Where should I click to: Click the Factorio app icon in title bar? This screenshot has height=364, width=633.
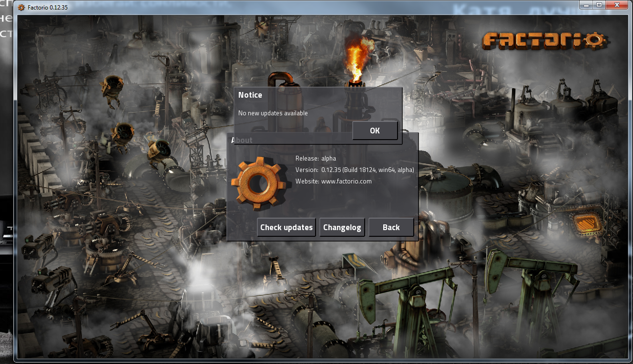tap(21, 7)
